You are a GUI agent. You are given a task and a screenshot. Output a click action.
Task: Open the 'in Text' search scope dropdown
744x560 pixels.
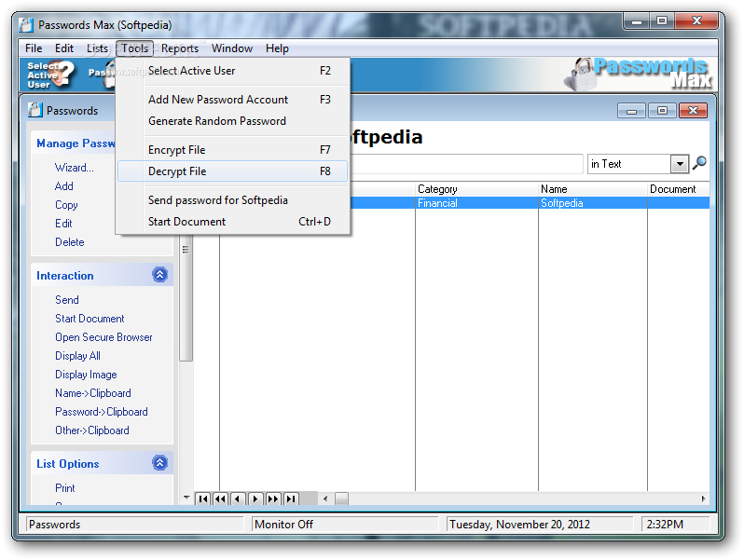point(680,164)
